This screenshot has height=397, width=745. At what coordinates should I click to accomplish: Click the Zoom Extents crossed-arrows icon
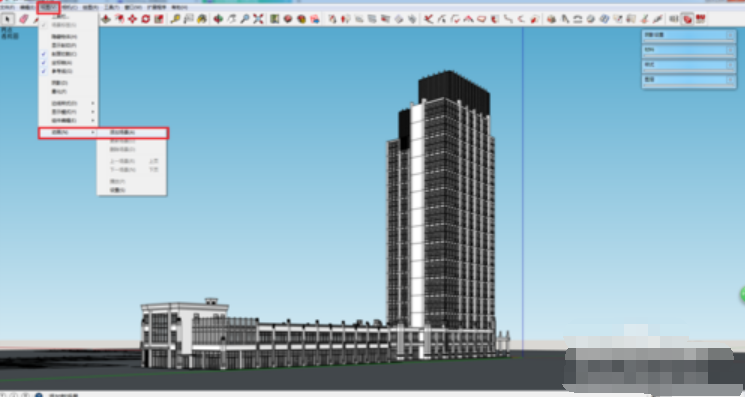coord(258,19)
